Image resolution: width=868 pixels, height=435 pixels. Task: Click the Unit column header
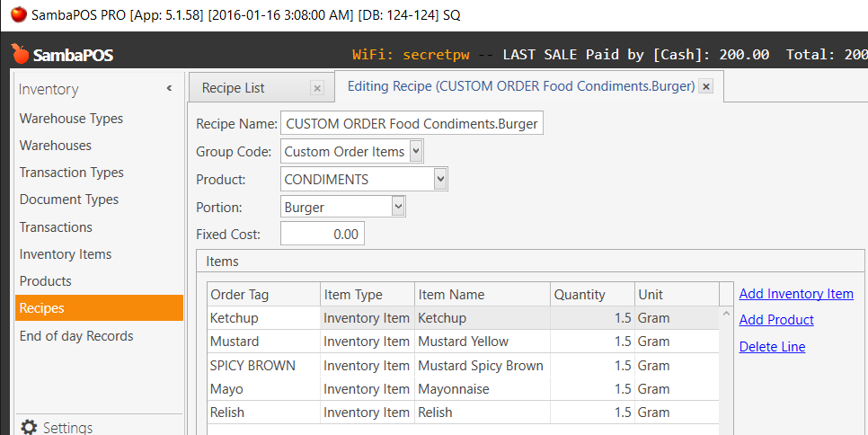pos(677,295)
